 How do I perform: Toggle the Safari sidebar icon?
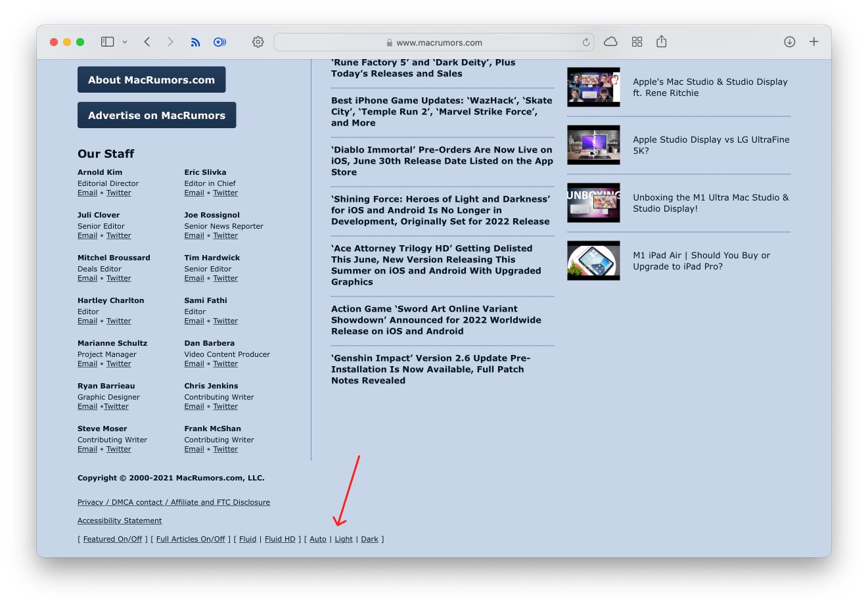tap(107, 42)
